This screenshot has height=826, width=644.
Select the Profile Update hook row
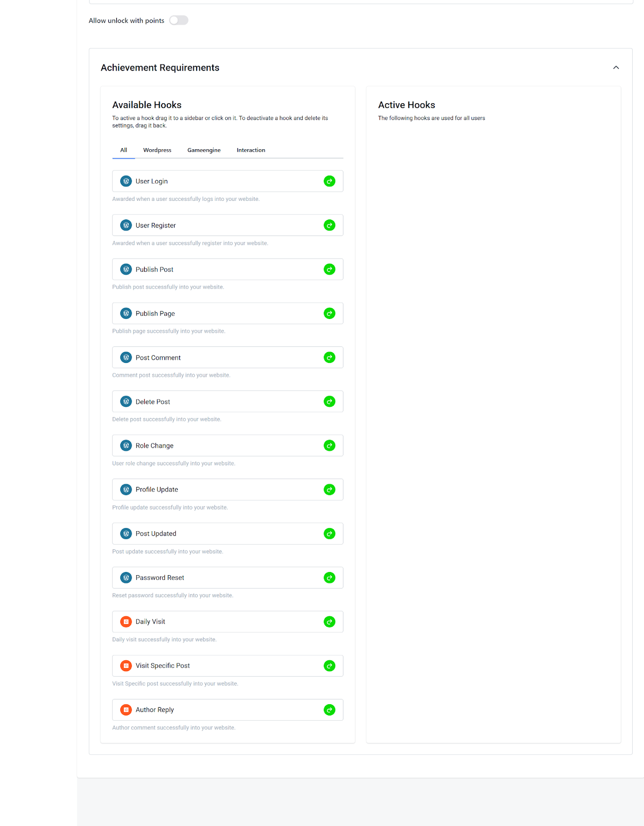[228, 489]
